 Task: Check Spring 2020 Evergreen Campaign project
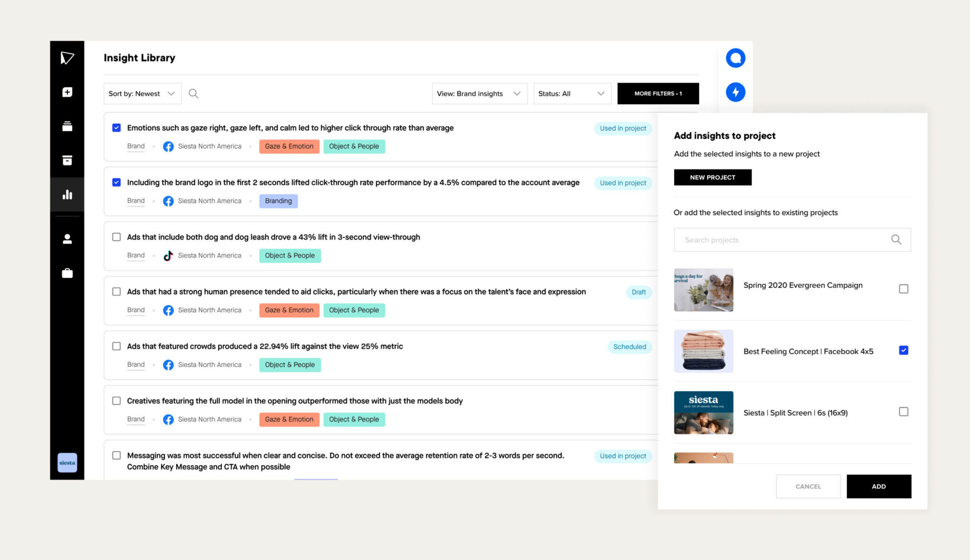click(903, 289)
